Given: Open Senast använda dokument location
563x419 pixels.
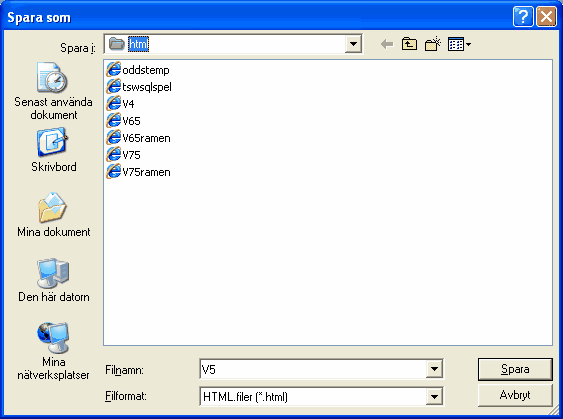Looking at the screenshot, I should [53, 91].
